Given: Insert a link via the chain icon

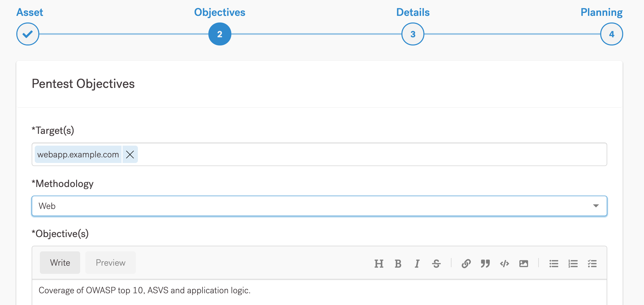Looking at the screenshot, I should click(466, 263).
